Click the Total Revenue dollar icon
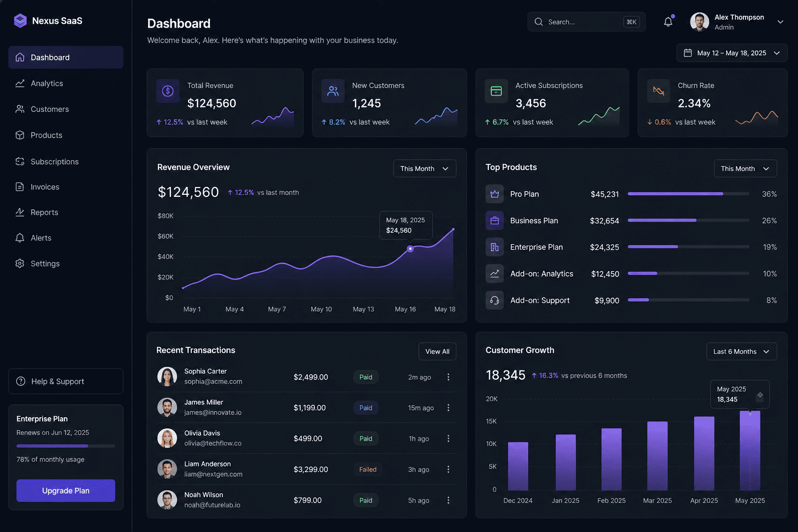This screenshot has width=798, height=532. [x=168, y=91]
